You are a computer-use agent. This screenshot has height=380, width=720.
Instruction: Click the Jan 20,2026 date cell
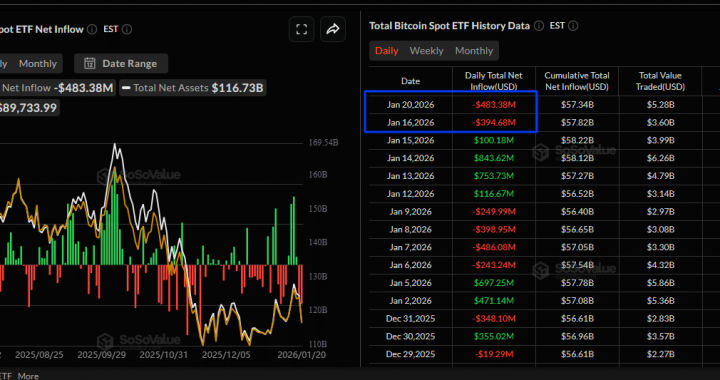tap(411, 105)
